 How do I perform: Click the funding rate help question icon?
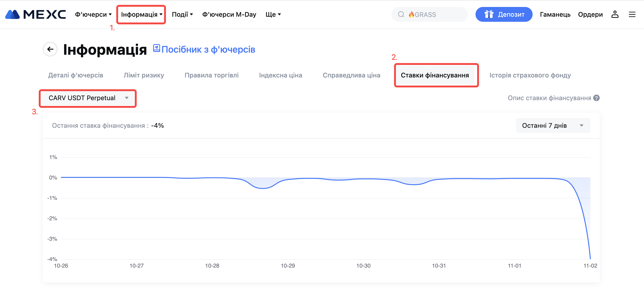pos(596,98)
